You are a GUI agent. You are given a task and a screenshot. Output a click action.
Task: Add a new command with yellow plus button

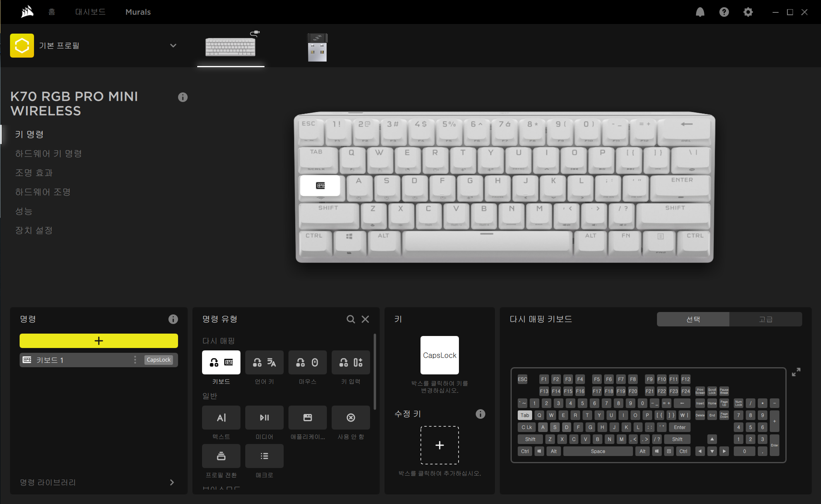[98, 341]
